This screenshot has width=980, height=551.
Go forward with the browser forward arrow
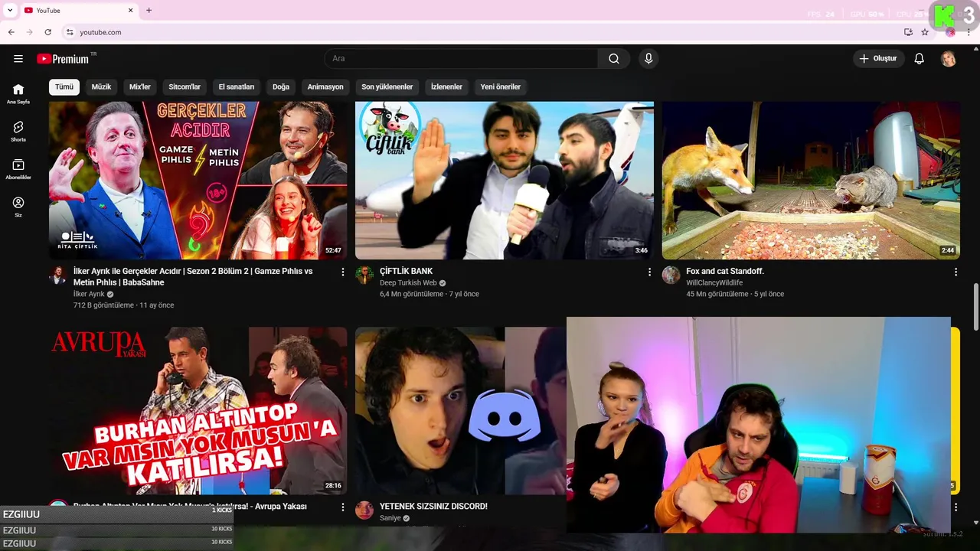click(29, 32)
